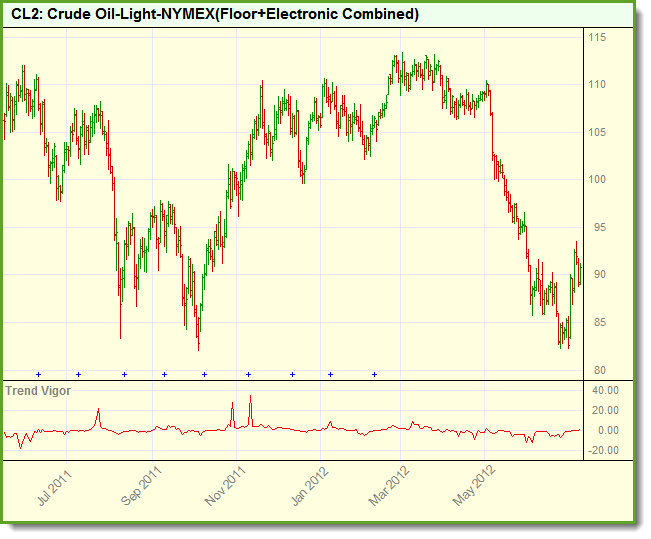
Task: Click the 40.00 Trend Vigor axis label
Action: (x=606, y=390)
